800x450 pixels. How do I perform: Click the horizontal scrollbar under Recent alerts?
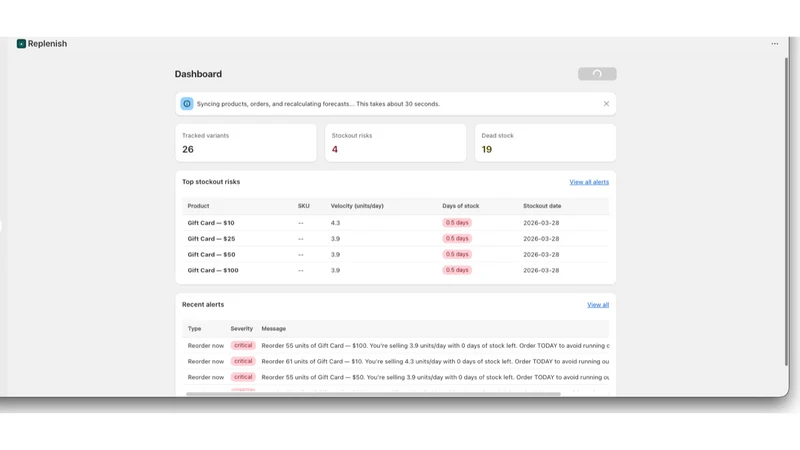[373, 394]
